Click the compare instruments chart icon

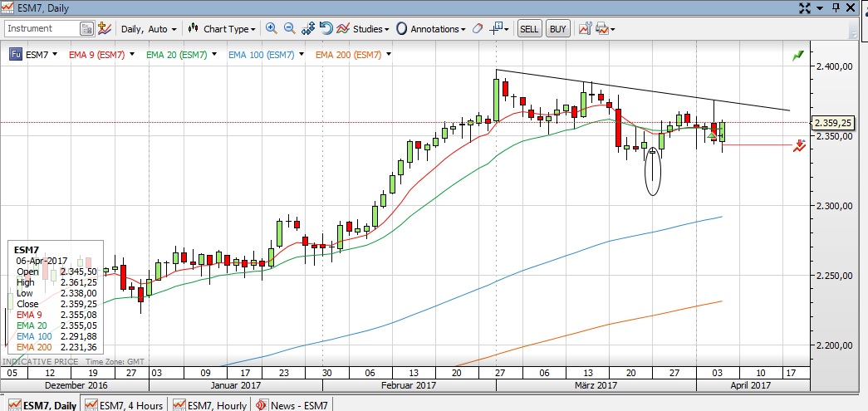[105, 29]
